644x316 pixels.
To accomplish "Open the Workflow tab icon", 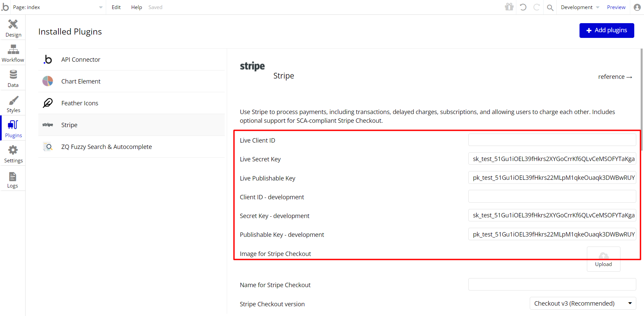I will pyautogui.click(x=13, y=49).
